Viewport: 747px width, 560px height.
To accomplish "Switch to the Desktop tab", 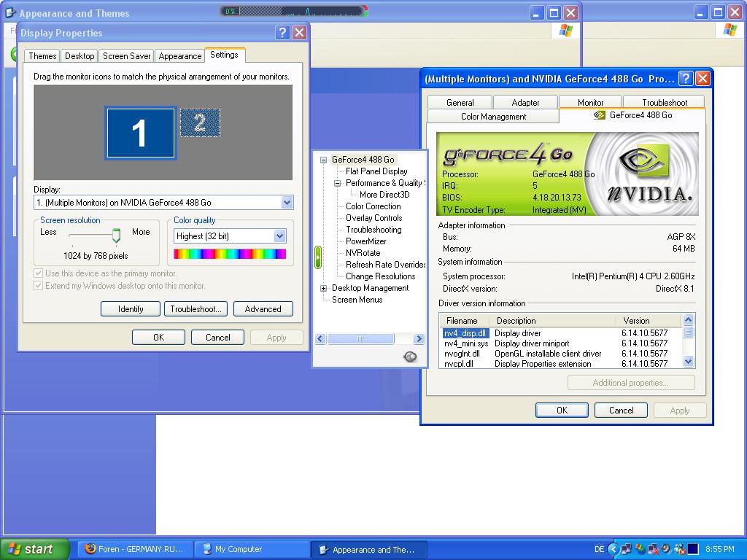I will [80, 55].
